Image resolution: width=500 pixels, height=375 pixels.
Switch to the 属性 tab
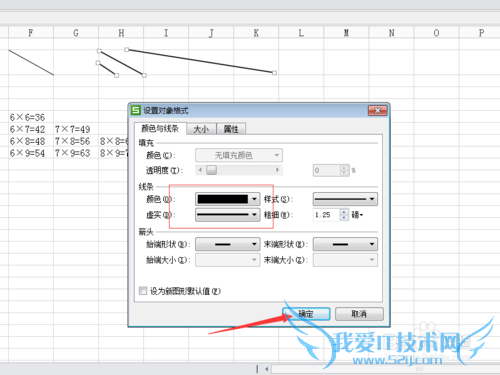click(231, 129)
